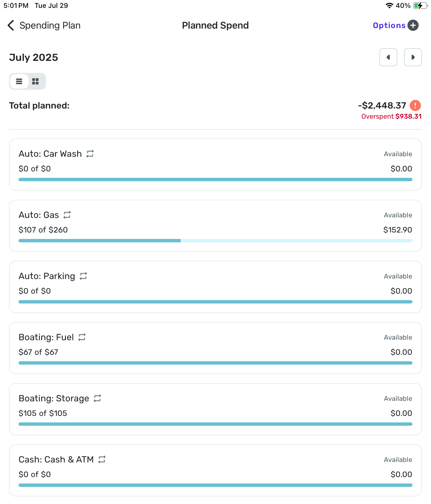Tap recurring icon next to Auto: Parking
The image size is (431, 504).
click(x=83, y=276)
